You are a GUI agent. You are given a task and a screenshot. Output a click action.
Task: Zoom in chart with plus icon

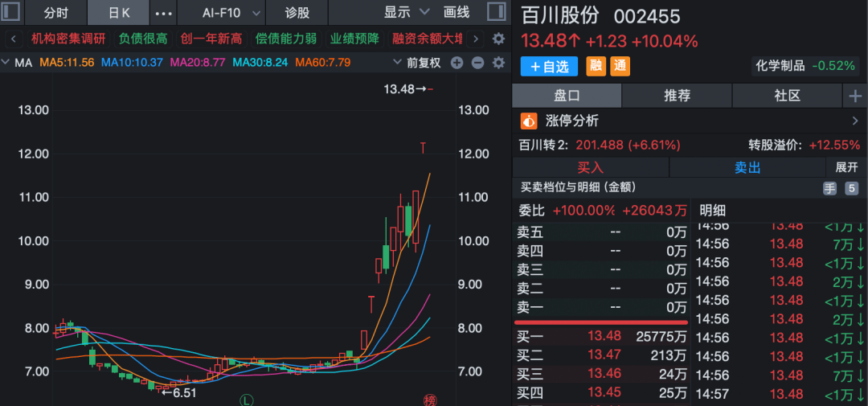tap(457, 63)
